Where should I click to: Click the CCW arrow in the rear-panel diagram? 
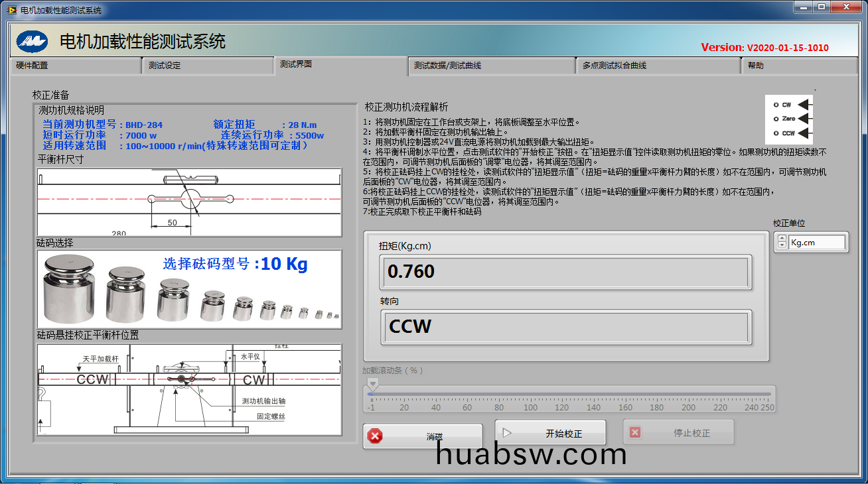(804, 133)
